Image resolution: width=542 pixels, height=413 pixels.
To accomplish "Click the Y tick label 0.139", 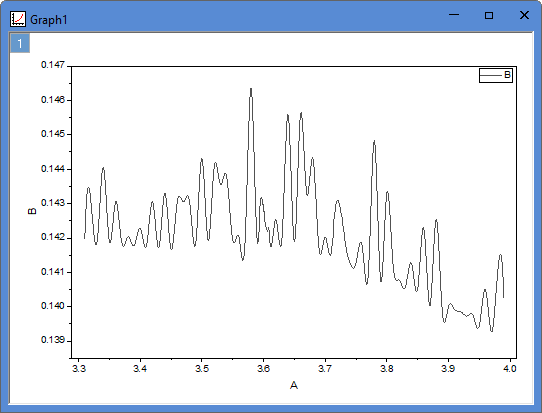I will coord(53,340).
